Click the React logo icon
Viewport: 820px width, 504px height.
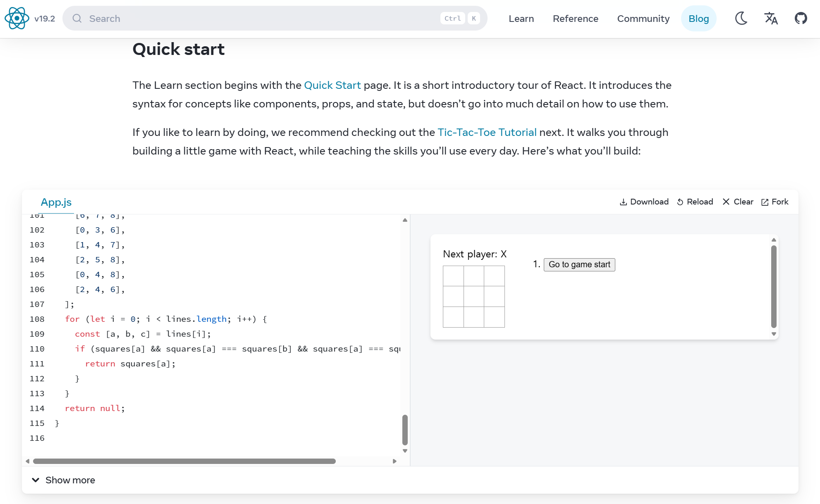17,18
